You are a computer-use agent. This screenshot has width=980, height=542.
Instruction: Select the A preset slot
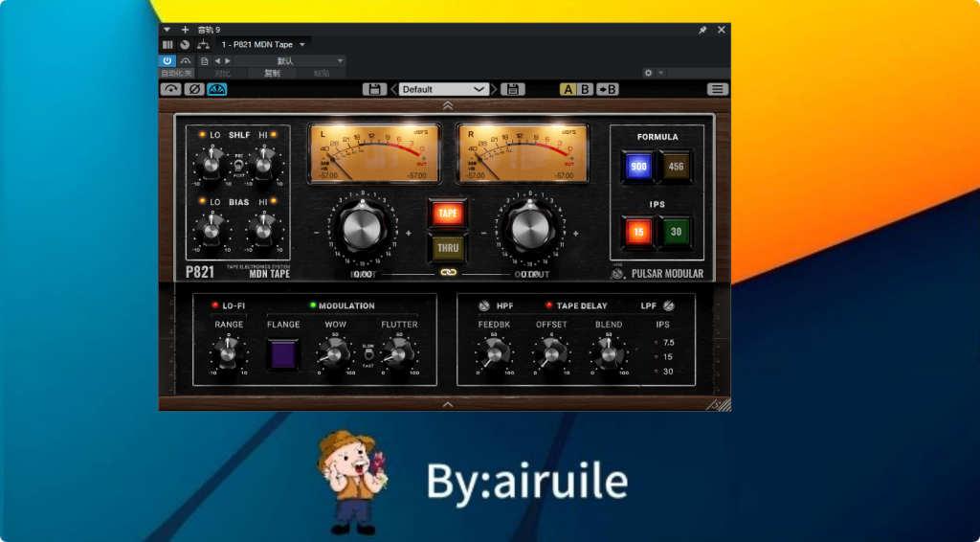pos(568,89)
